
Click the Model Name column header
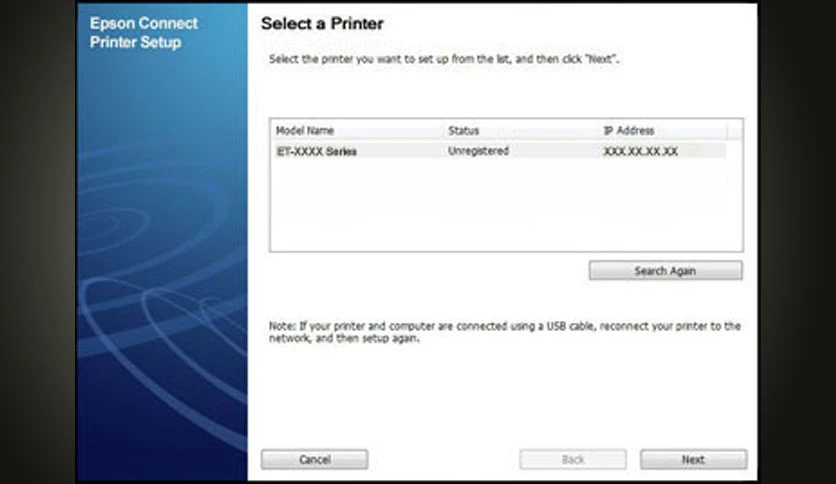(305, 131)
